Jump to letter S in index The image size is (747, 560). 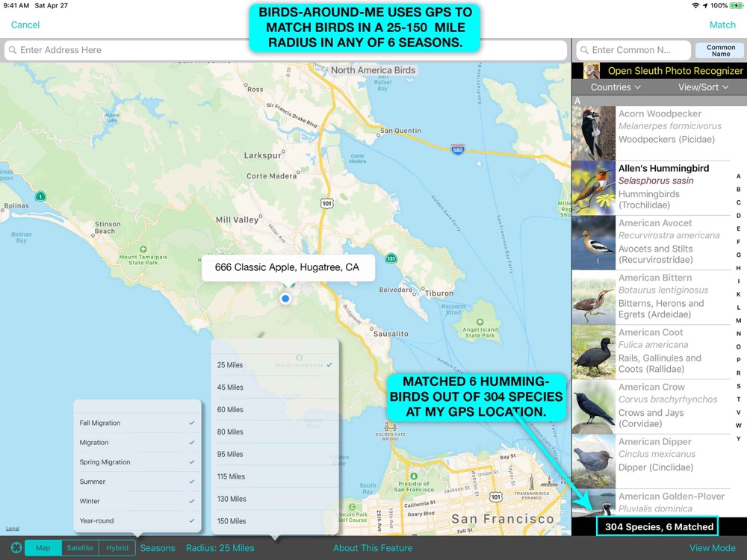click(739, 386)
